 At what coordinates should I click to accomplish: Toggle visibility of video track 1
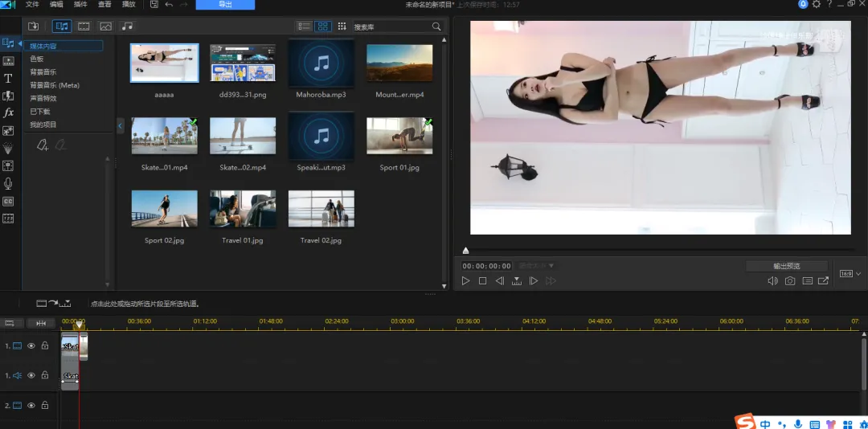tap(31, 346)
